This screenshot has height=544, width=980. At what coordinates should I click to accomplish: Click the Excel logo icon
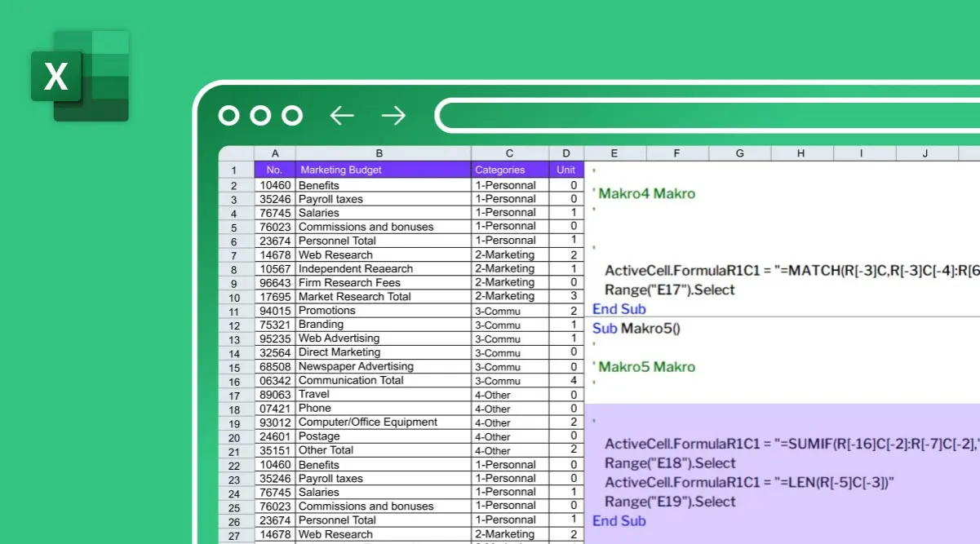point(80,76)
